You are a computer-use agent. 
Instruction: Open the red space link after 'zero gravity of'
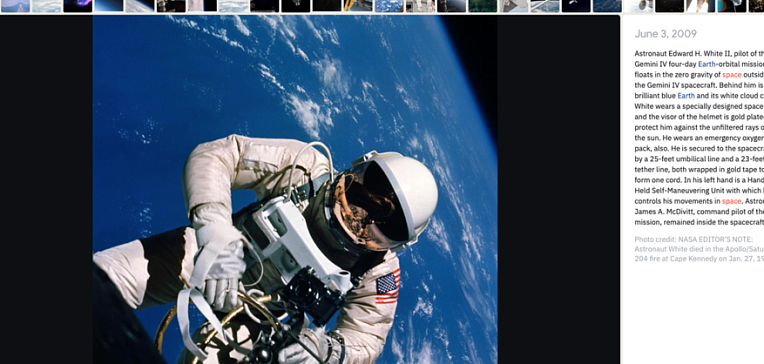(x=732, y=75)
